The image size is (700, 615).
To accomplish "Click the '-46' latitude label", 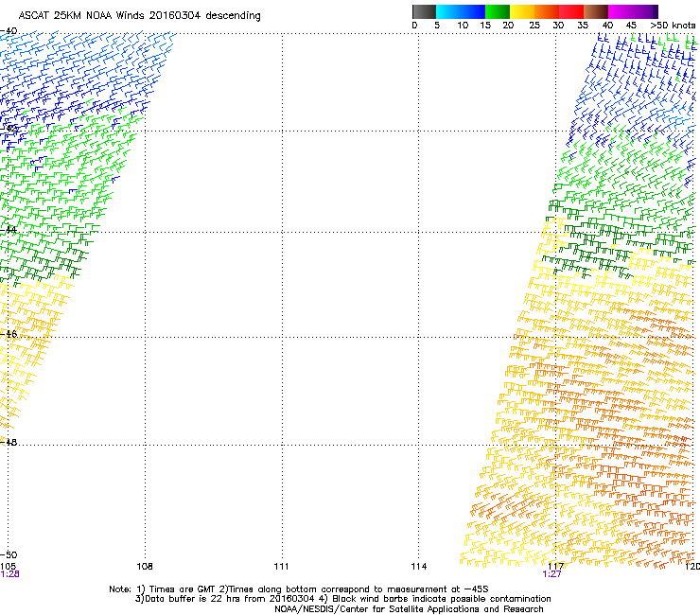I will pyautogui.click(x=9, y=334).
